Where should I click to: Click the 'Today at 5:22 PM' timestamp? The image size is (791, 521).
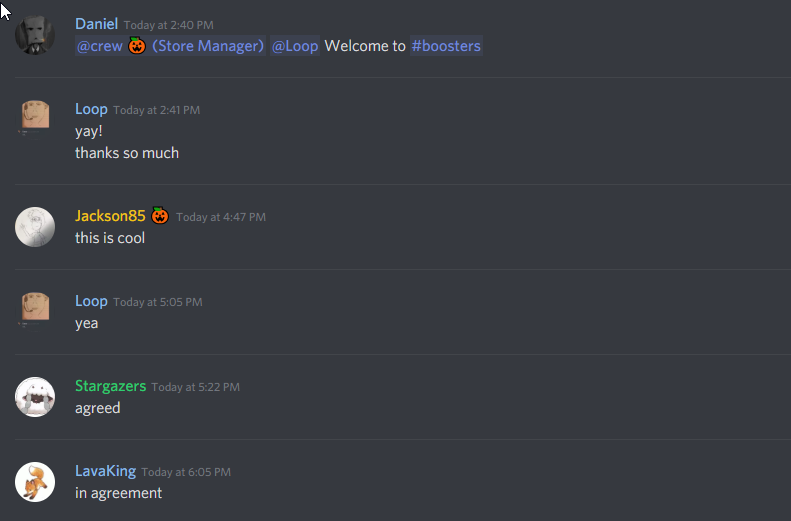point(196,387)
